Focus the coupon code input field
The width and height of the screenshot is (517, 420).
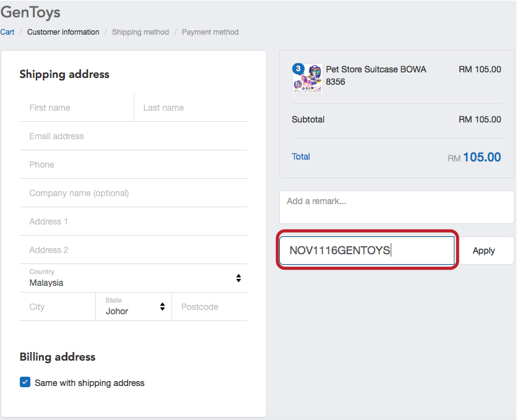click(367, 251)
